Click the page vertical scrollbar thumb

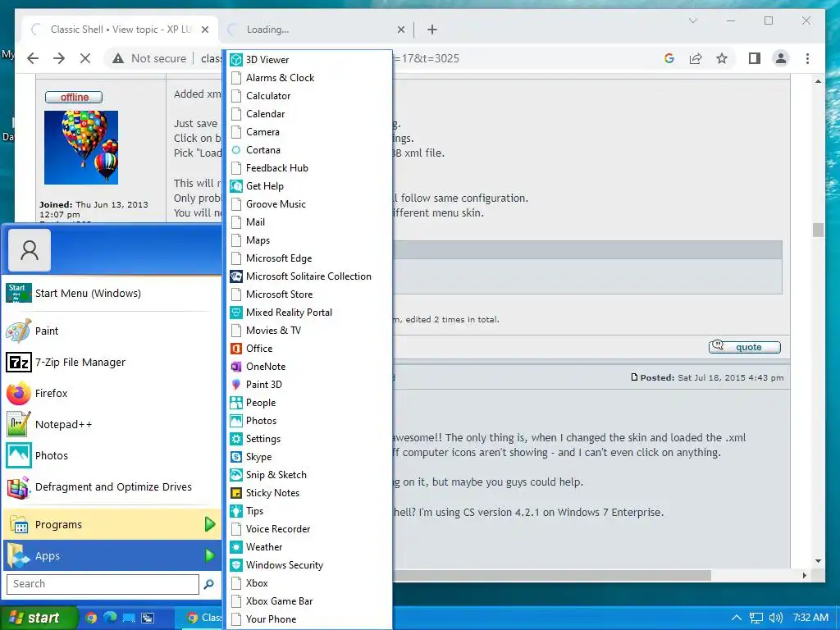[x=818, y=230]
